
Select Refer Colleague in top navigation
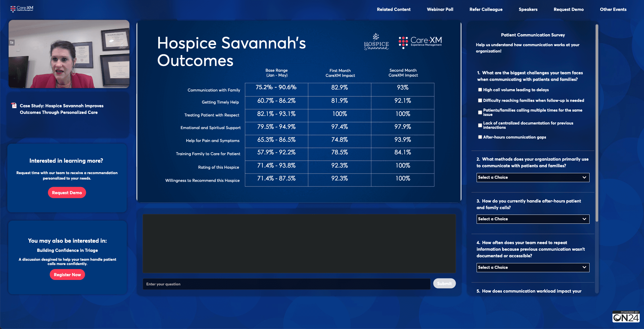486,9
